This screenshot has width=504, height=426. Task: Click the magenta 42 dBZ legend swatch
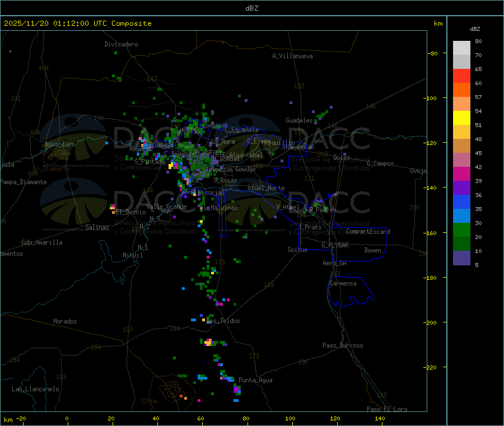click(x=461, y=174)
